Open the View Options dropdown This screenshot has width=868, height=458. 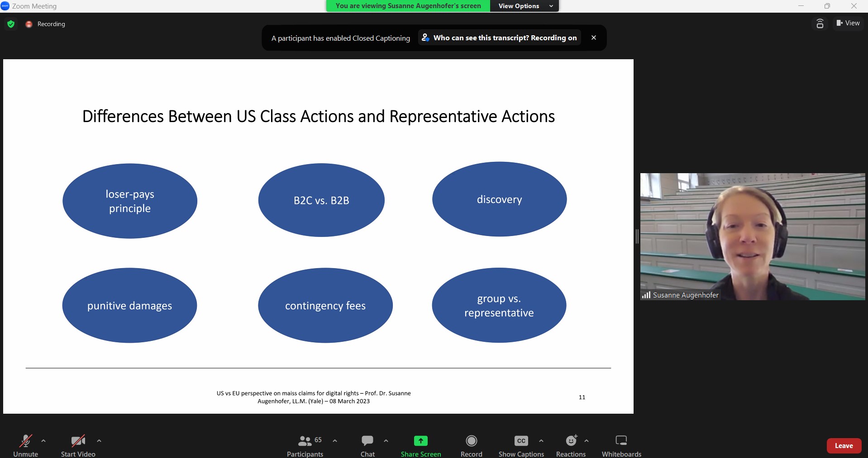[525, 6]
